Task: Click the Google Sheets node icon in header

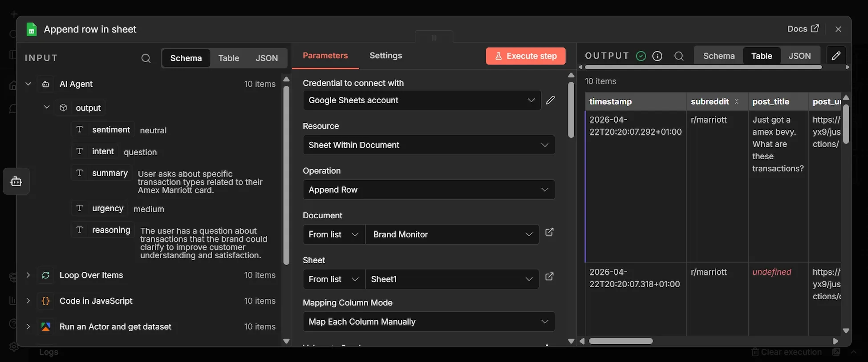Action: 31,29
